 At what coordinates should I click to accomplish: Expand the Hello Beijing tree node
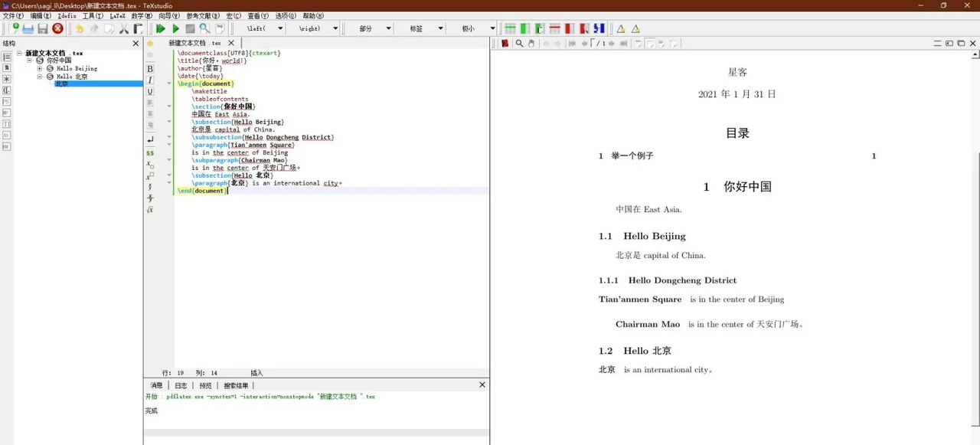(x=40, y=69)
